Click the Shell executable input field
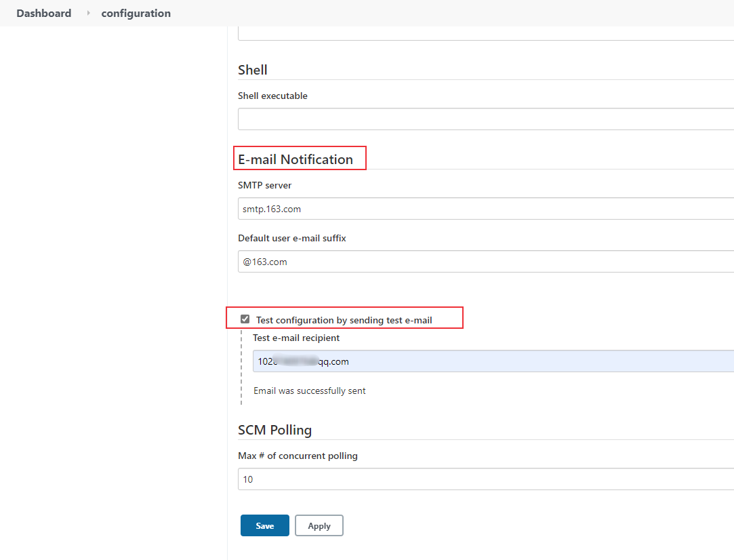The height and width of the screenshot is (560, 734). (x=486, y=119)
